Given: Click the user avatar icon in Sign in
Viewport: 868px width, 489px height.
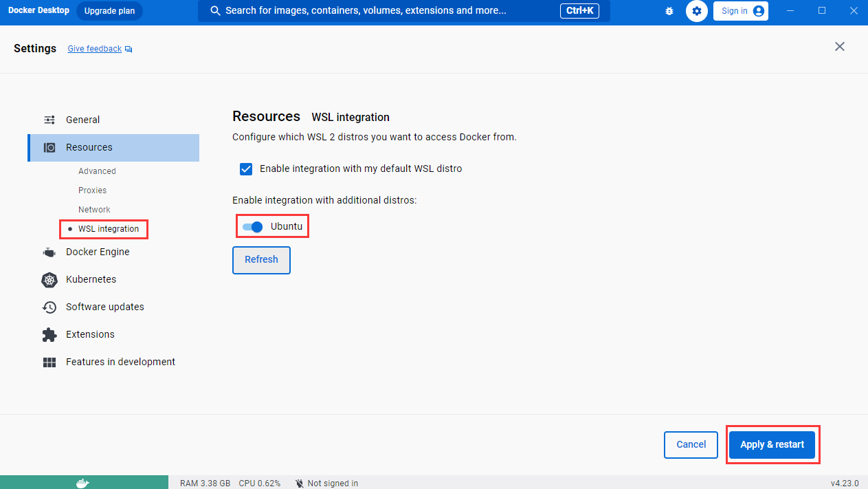Looking at the screenshot, I should click(x=758, y=11).
